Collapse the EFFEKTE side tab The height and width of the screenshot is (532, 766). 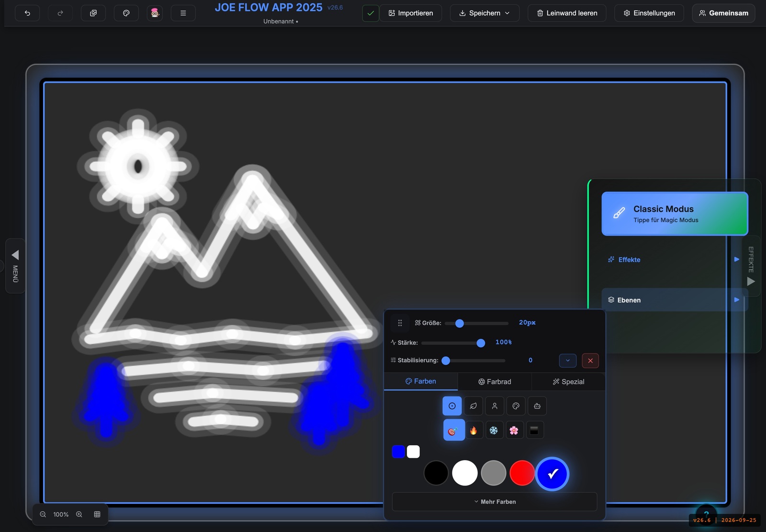point(751,266)
